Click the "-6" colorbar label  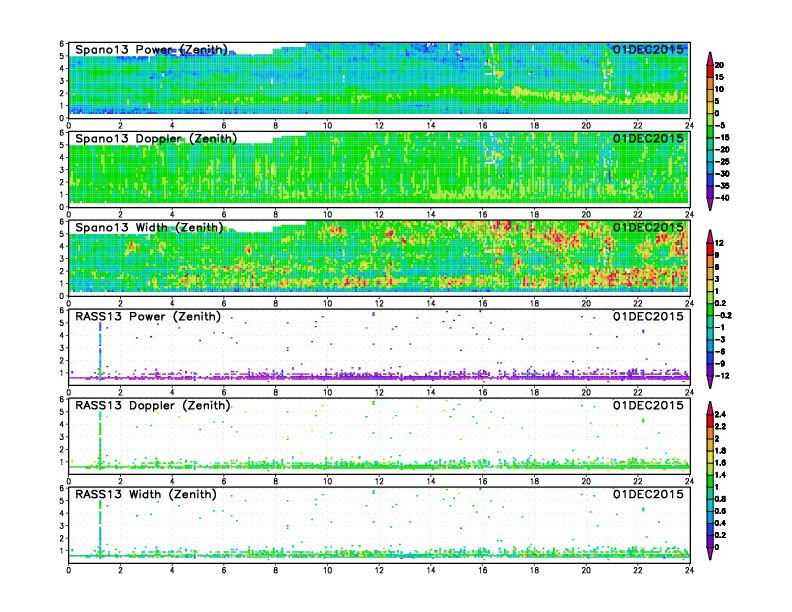tap(720, 351)
